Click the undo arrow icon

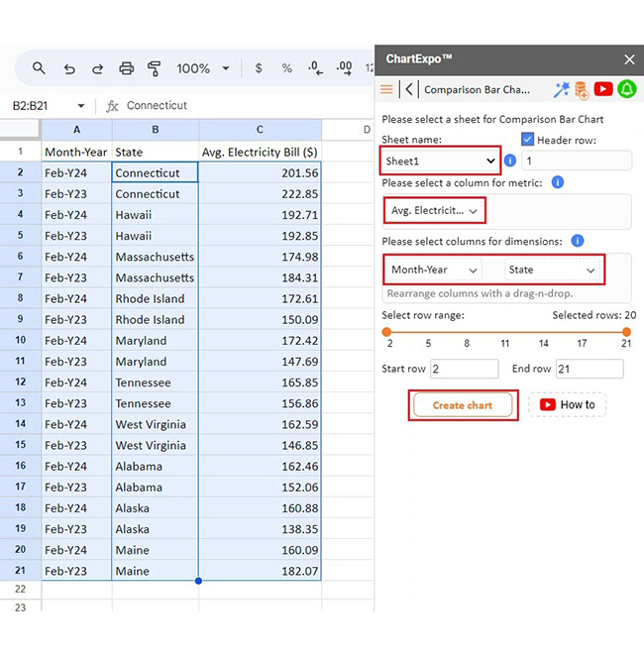(69, 68)
